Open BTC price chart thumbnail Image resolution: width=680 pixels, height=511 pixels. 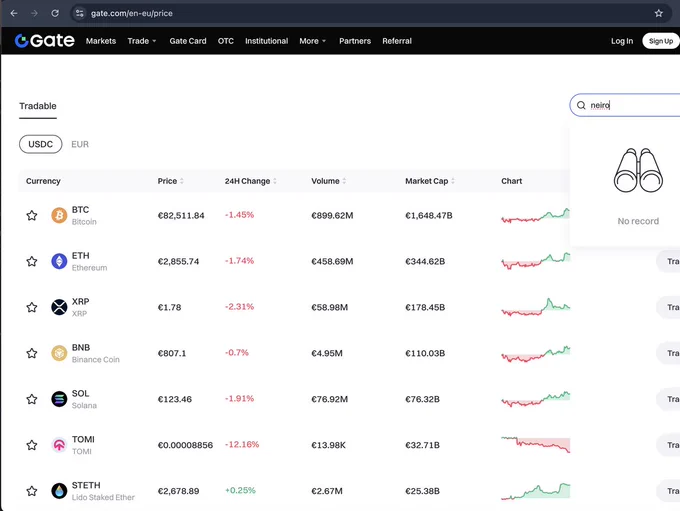pyautogui.click(x=536, y=215)
